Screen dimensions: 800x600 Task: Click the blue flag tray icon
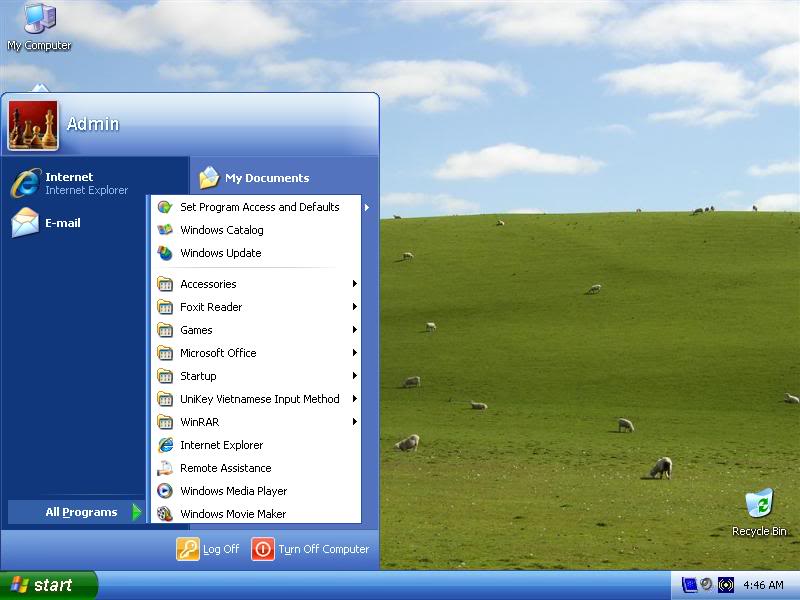(x=689, y=585)
